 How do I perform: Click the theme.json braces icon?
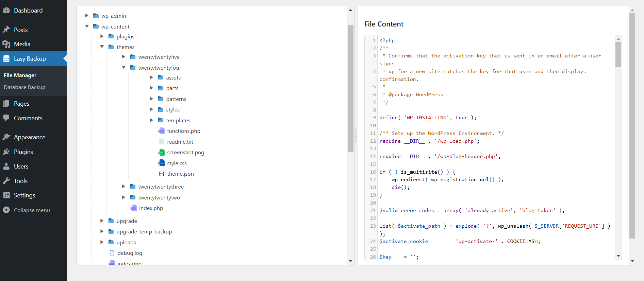[x=162, y=174]
